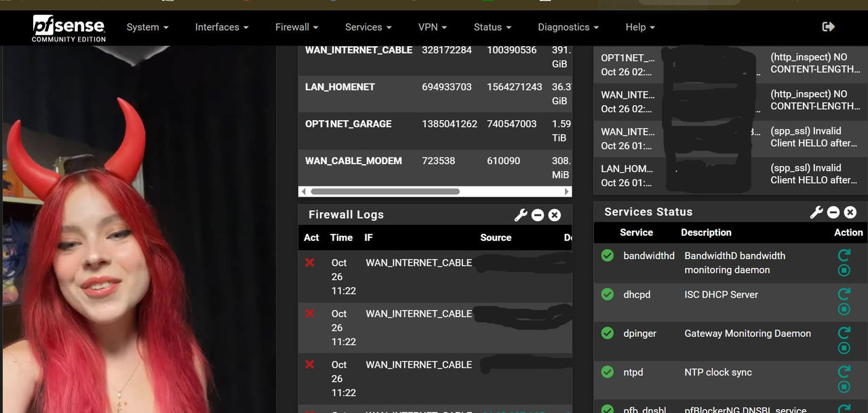Click the Gateway Monitoring Daemon description
Image resolution: width=868 pixels, height=413 pixels.
[747, 333]
